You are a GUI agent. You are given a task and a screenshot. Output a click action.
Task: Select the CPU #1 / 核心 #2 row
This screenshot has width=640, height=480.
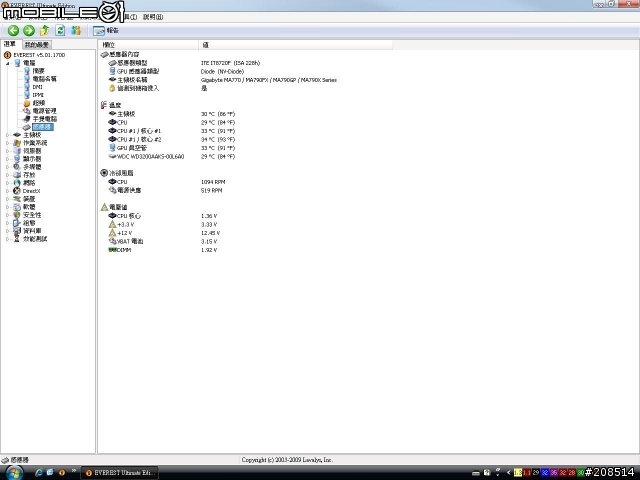coord(171,140)
